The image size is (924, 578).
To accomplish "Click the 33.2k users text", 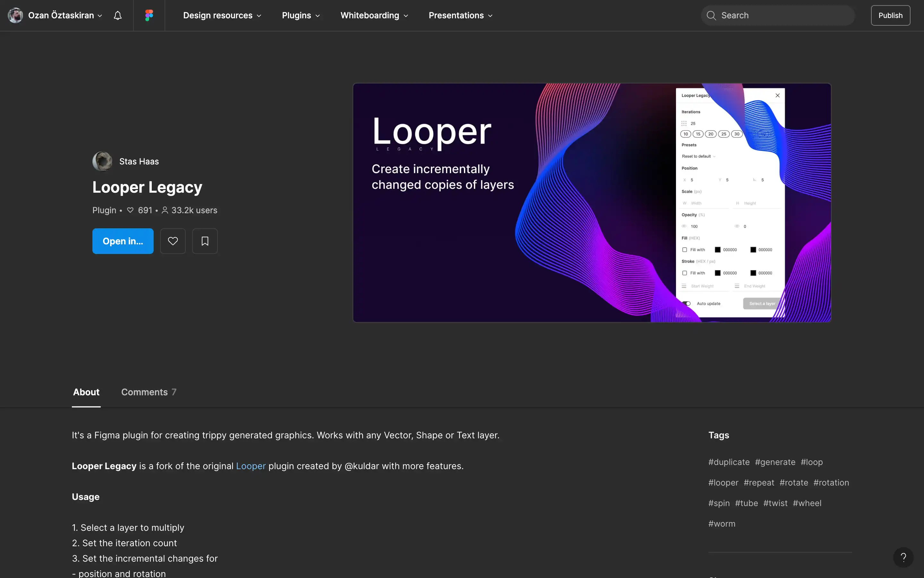I will coord(194,210).
